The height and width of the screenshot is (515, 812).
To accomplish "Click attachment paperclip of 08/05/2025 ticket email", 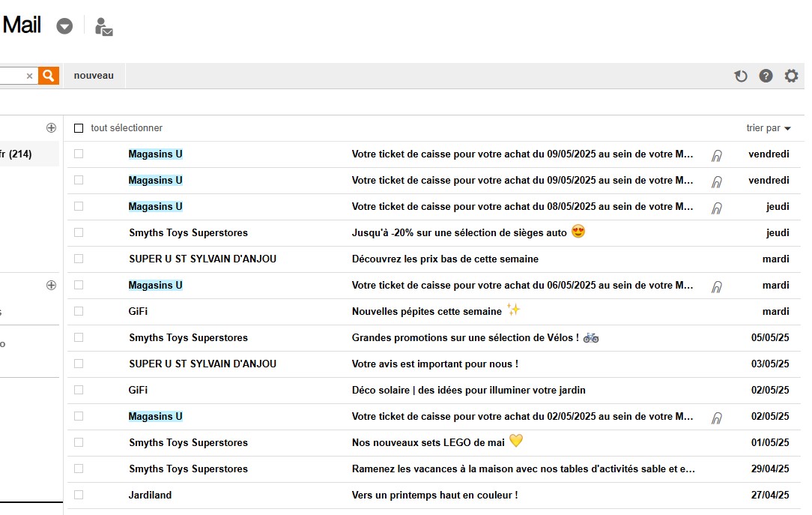I will [x=717, y=208].
